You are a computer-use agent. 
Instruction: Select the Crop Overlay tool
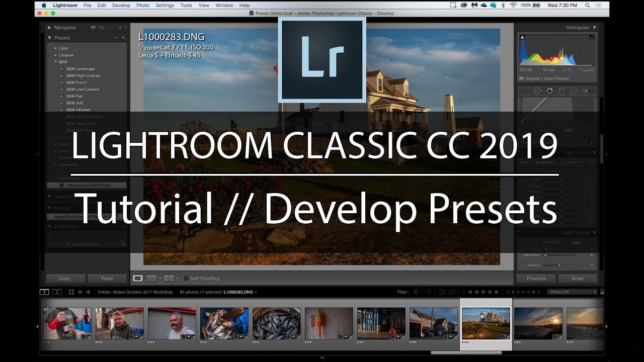pos(525,91)
